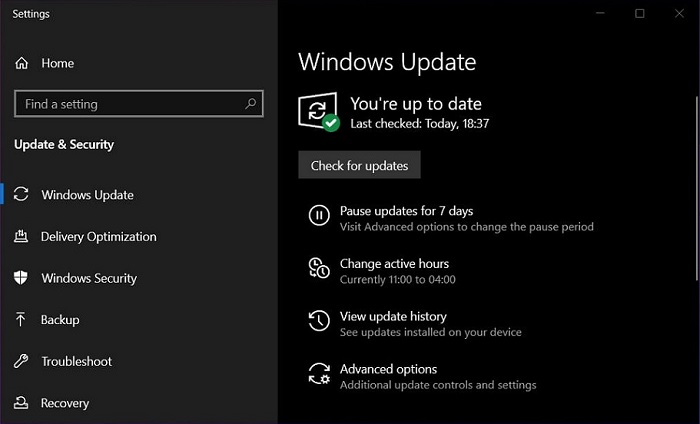Click the 'You're up to date' text
Image resolution: width=700 pixels, height=424 pixels.
416,104
